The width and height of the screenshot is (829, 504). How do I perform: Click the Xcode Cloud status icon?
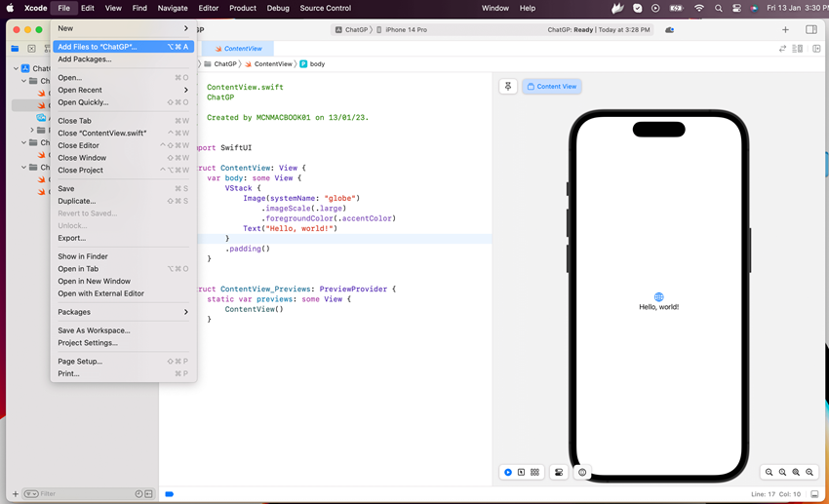669,30
